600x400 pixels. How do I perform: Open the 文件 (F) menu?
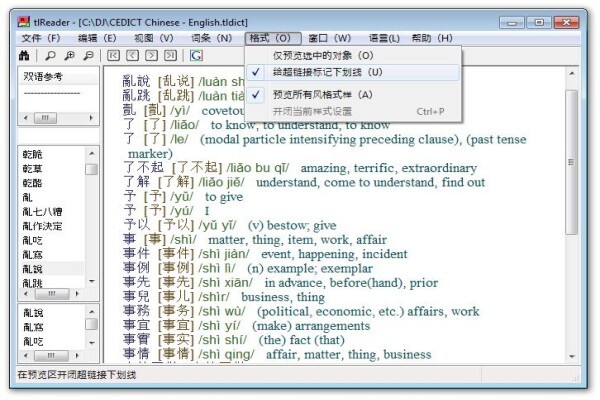[x=41, y=38]
